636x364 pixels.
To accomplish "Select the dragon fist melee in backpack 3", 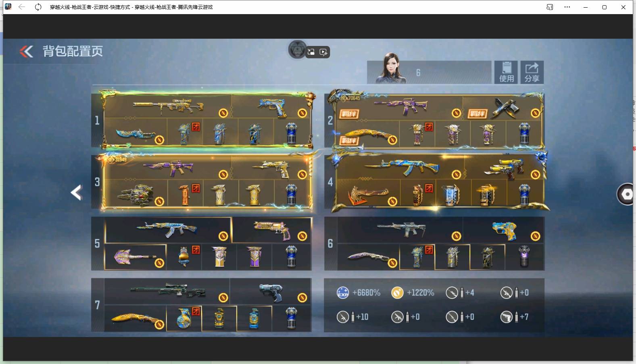I will tap(136, 194).
